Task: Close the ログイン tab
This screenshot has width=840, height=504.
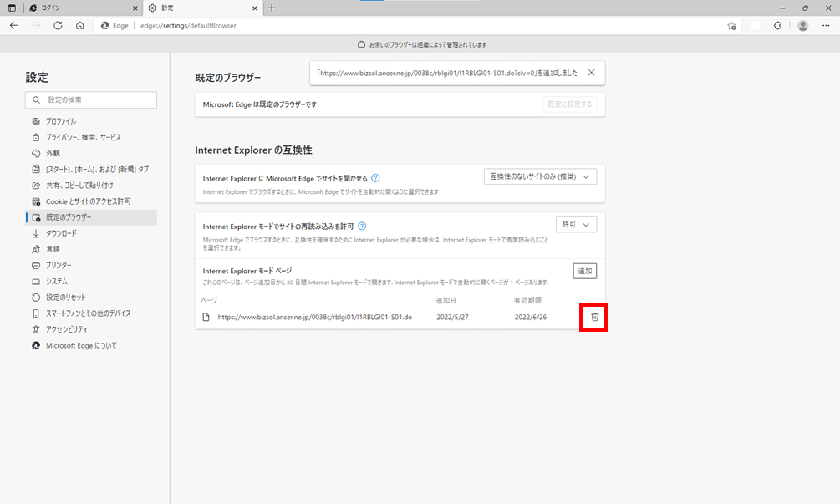Action: [135, 8]
